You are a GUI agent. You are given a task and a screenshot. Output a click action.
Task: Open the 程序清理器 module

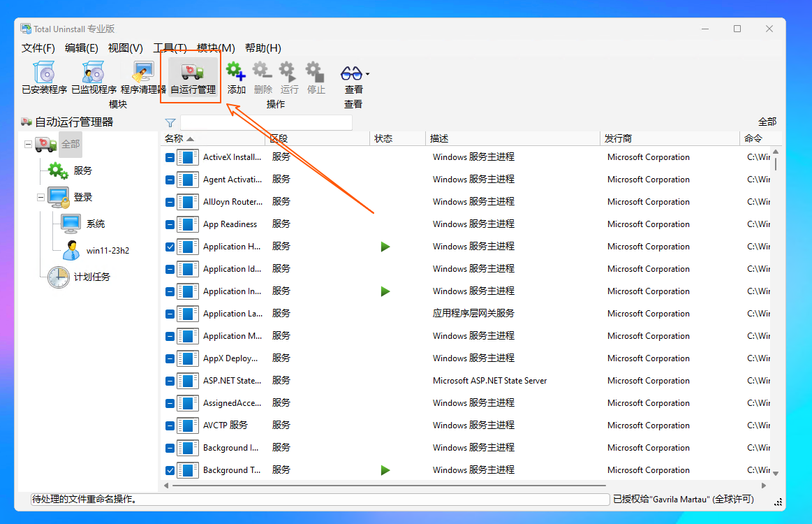click(143, 78)
